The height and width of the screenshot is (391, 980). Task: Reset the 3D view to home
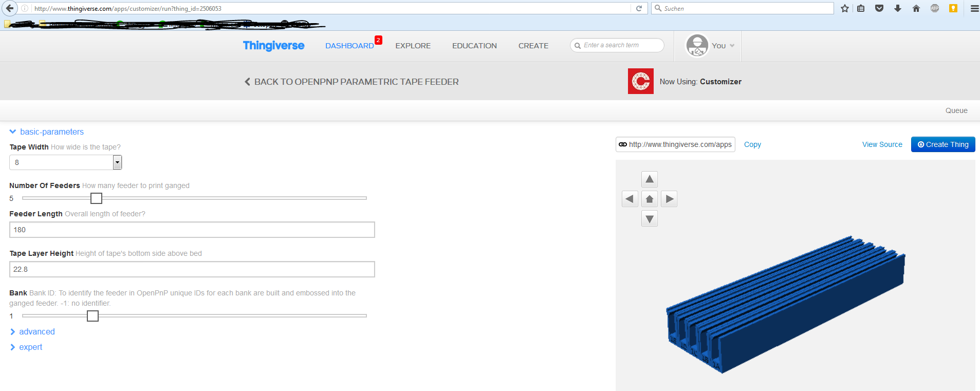coord(650,199)
